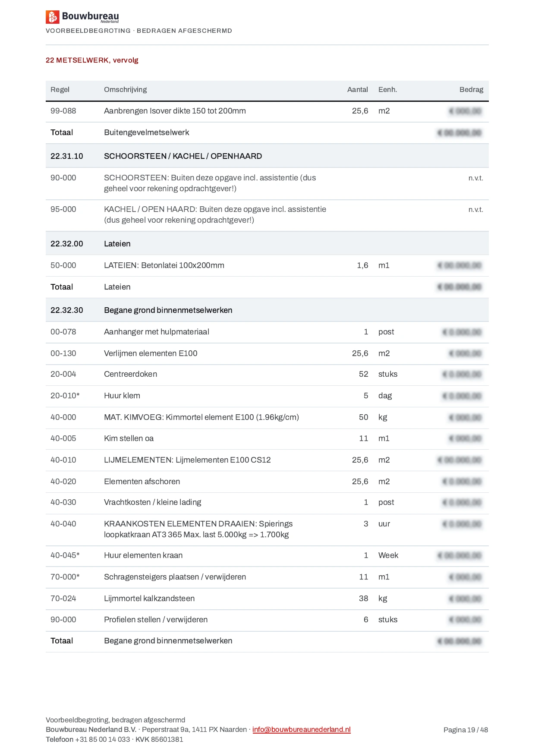This screenshot has height=756, width=535.
Task: Click section code 22.32.00
Action: (67, 244)
